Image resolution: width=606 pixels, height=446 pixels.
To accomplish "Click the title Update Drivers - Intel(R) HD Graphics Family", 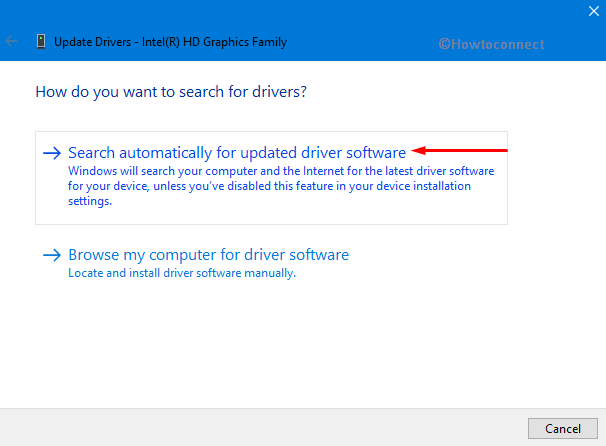I will click(x=170, y=42).
